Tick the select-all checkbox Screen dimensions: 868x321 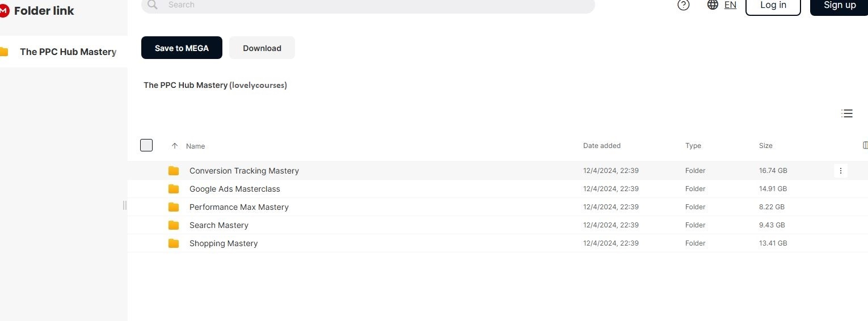[146, 145]
